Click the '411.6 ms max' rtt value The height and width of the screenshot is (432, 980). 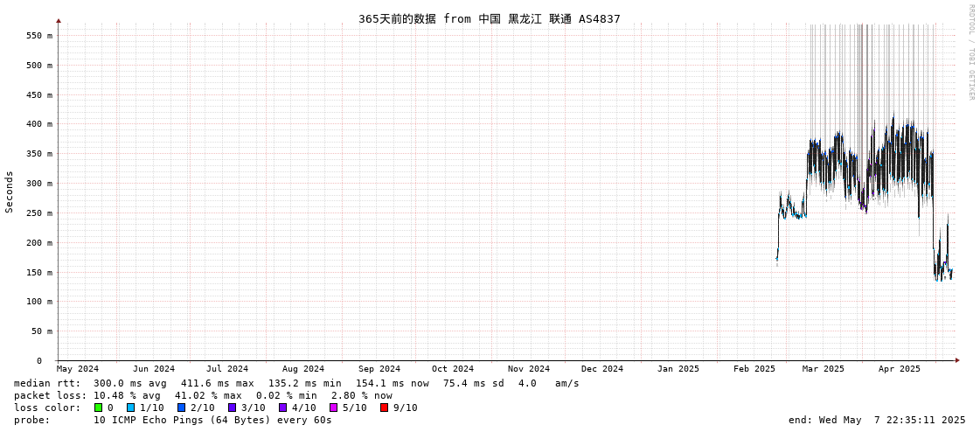point(219,383)
